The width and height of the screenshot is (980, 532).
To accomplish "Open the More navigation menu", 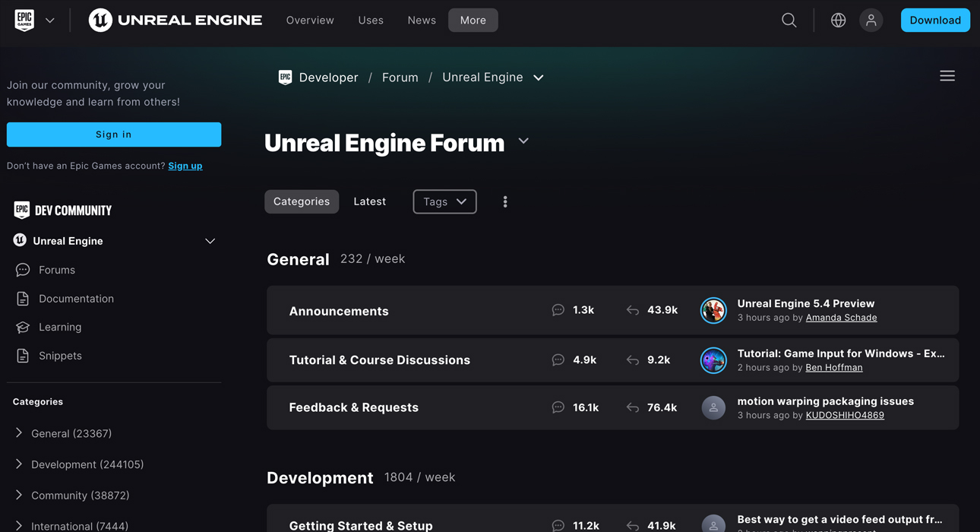I will pos(473,20).
